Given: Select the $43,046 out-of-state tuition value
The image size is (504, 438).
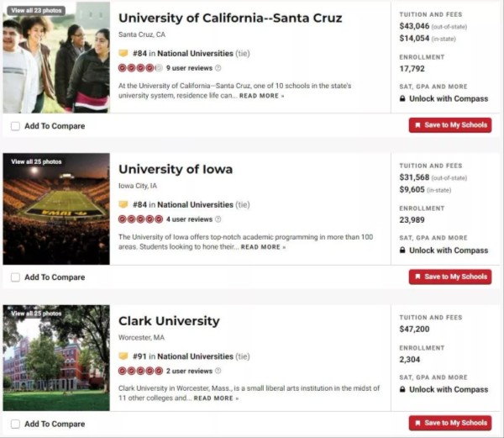Looking at the screenshot, I should 414,26.
